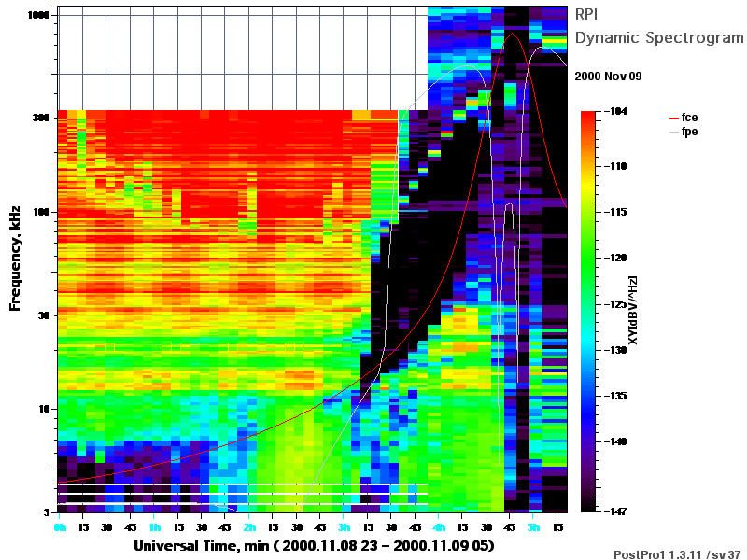This screenshot has height=560, width=747.
Task: Click the fce curve peak near 4h45
Action: pyautogui.click(x=512, y=34)
